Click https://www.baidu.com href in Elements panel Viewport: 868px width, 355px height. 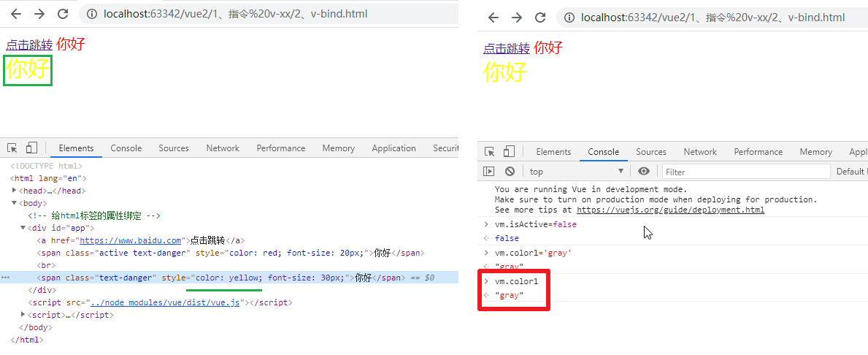(x=131, y=240)
